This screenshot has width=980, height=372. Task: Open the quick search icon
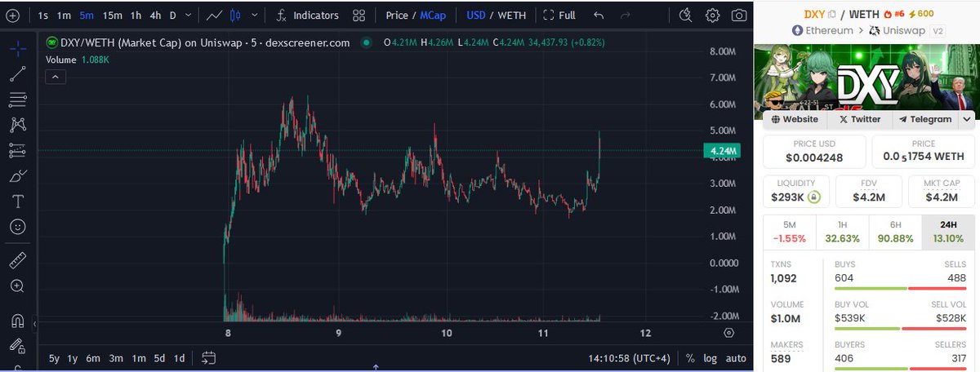[x=685, y=15]
